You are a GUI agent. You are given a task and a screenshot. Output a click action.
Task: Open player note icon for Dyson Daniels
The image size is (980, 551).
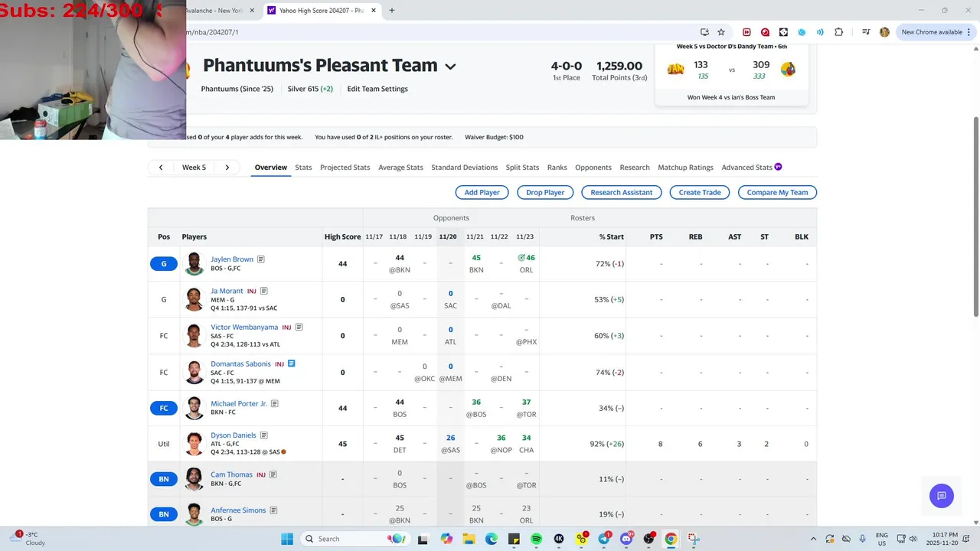tap(263, 435)
